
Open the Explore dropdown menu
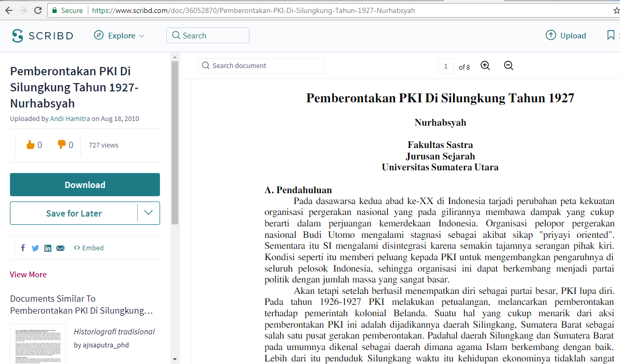pos(119,36)
